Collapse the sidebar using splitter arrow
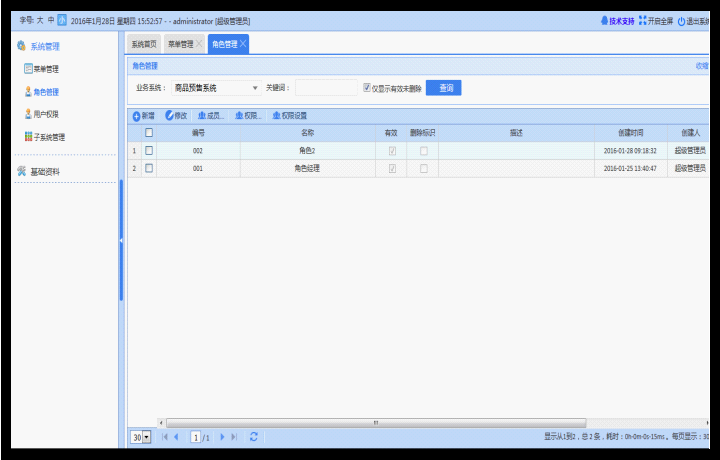 (x=121, y=241)
